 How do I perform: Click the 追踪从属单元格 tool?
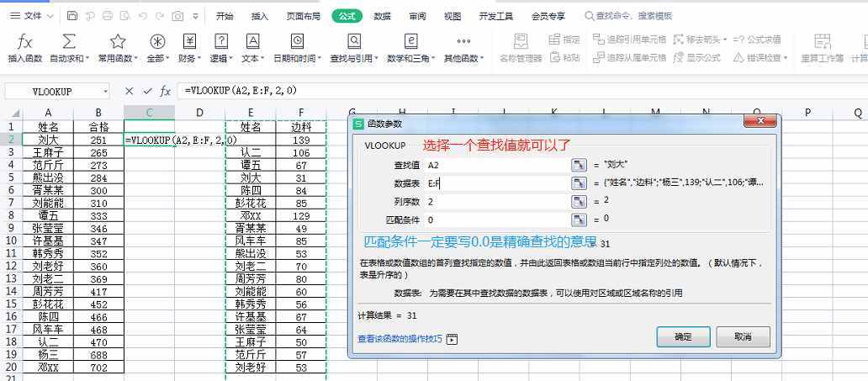click(629, 57)
